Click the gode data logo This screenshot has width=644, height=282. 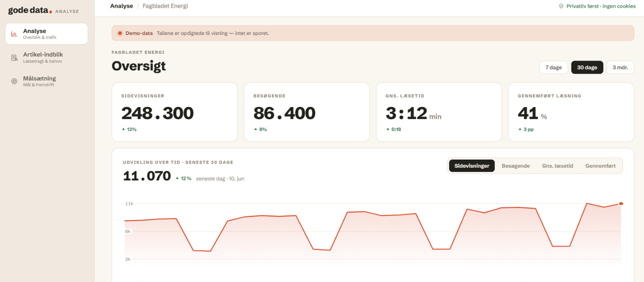click(30, 11)
